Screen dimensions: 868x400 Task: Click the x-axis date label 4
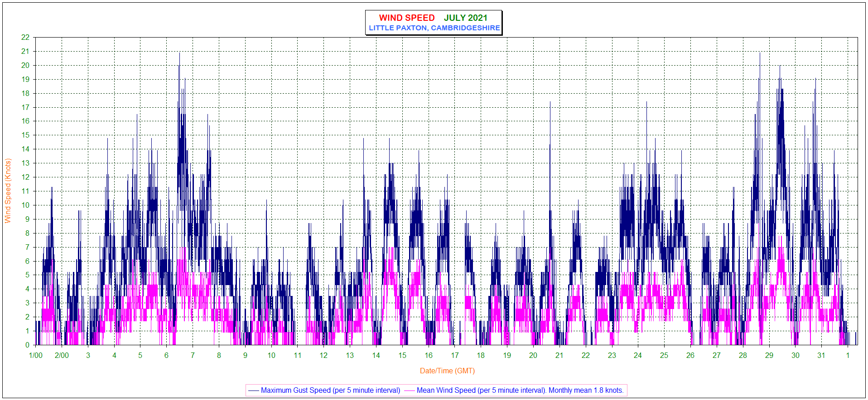pyautogui.click(x=114, y=356)
